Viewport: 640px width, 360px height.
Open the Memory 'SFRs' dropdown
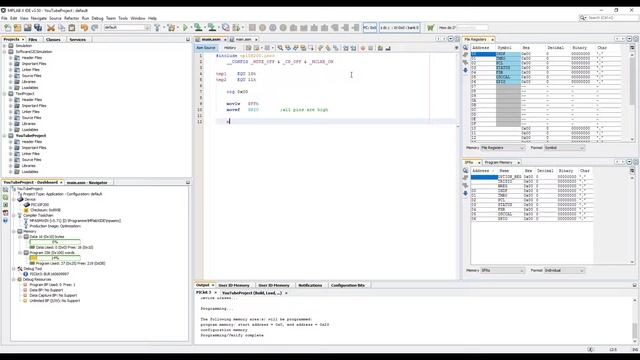point(502,271)
